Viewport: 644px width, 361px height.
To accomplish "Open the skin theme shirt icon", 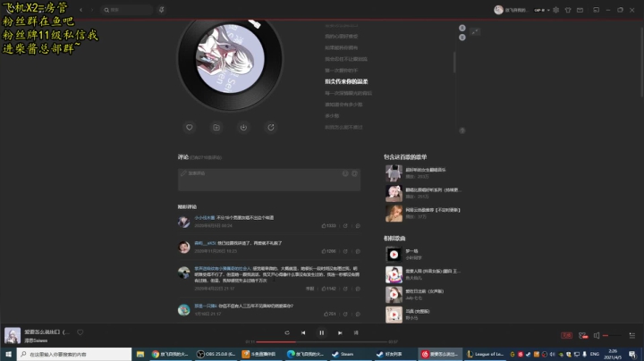I will [568, 10].
